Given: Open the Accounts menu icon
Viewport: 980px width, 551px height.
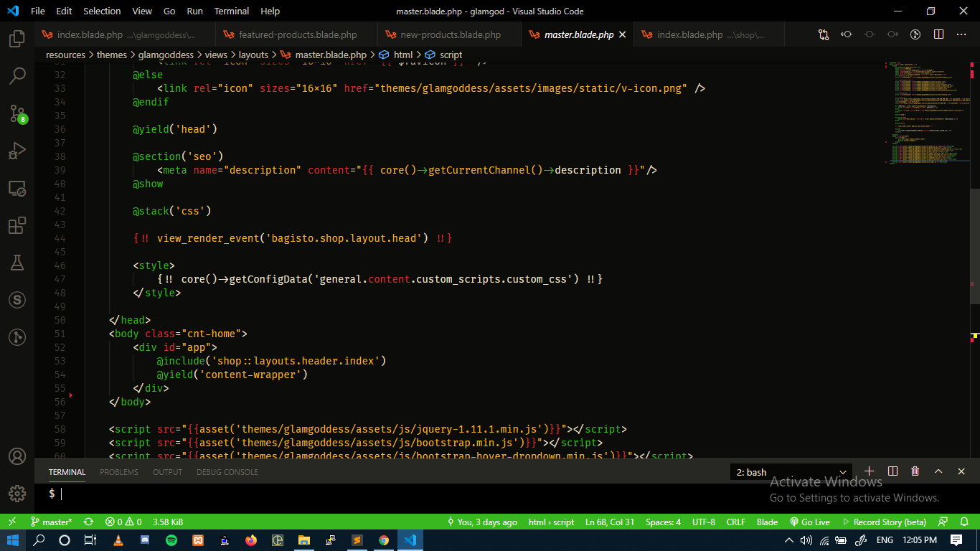Looking at the screenshot, I should (x=17, y=456).
